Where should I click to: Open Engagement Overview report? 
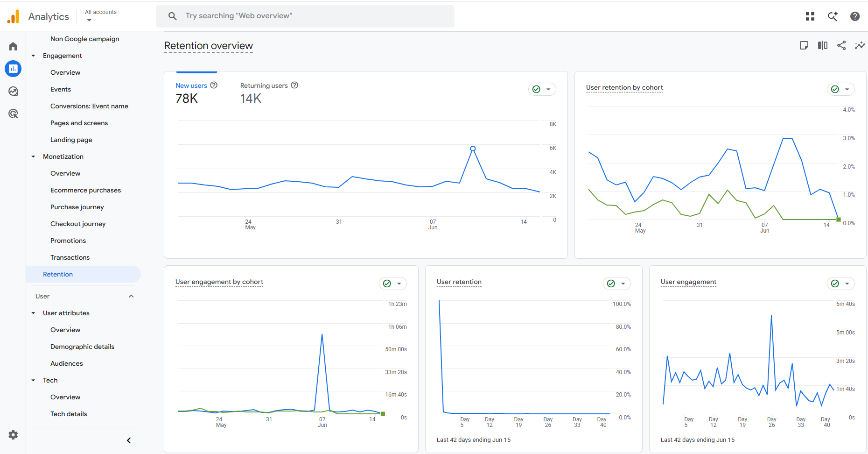65,72
